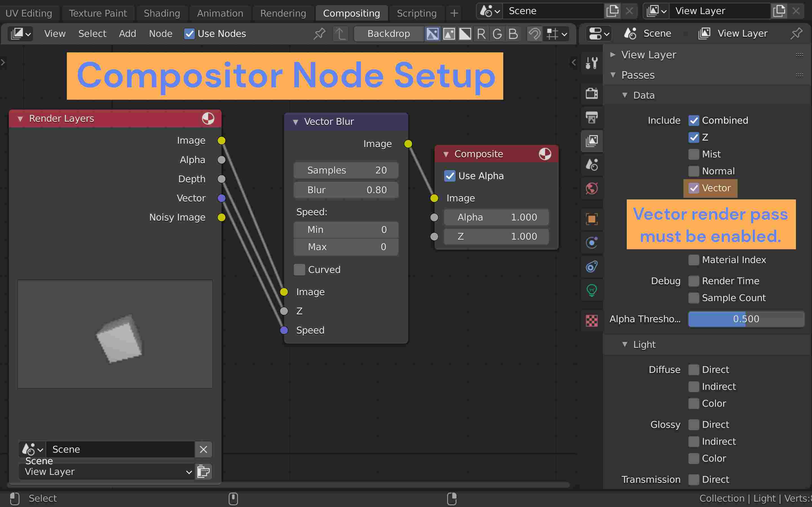The width and height of the screenshot is (812, 507).
Task: Enable Curved option in Vector Blur
Action: click(x=299, y=270)
